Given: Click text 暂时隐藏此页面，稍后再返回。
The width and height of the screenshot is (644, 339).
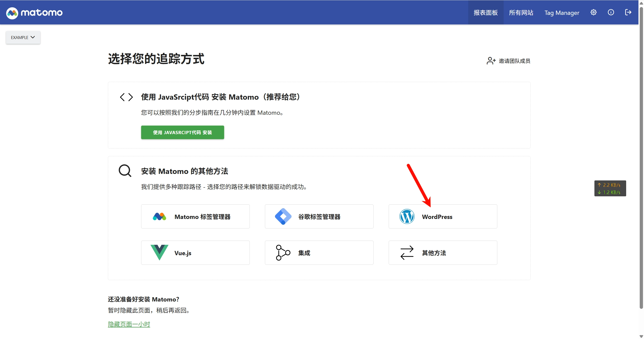Looking at the screenshot, I should pos(149,310).
